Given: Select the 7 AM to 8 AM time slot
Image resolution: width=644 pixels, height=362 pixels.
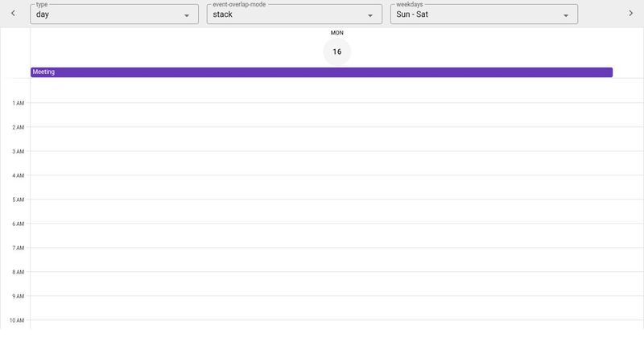Looking at the screenshot, I should pyautogui.click(x=336, y=260).
